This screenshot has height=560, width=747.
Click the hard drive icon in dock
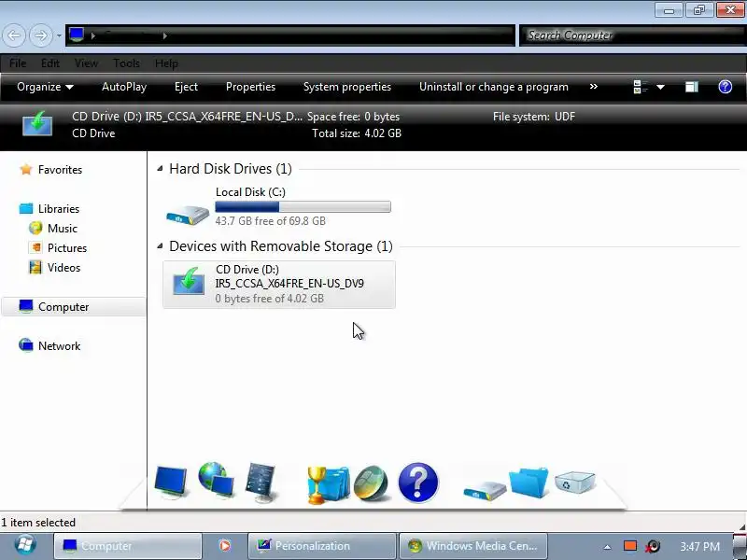485,489
